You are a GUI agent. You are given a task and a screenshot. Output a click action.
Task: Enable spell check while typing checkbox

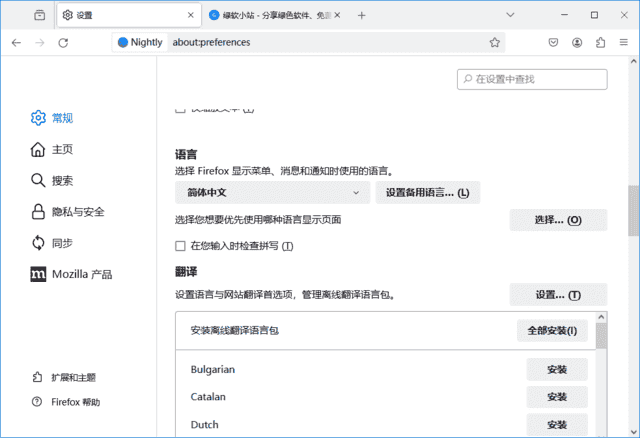(181, 246)
